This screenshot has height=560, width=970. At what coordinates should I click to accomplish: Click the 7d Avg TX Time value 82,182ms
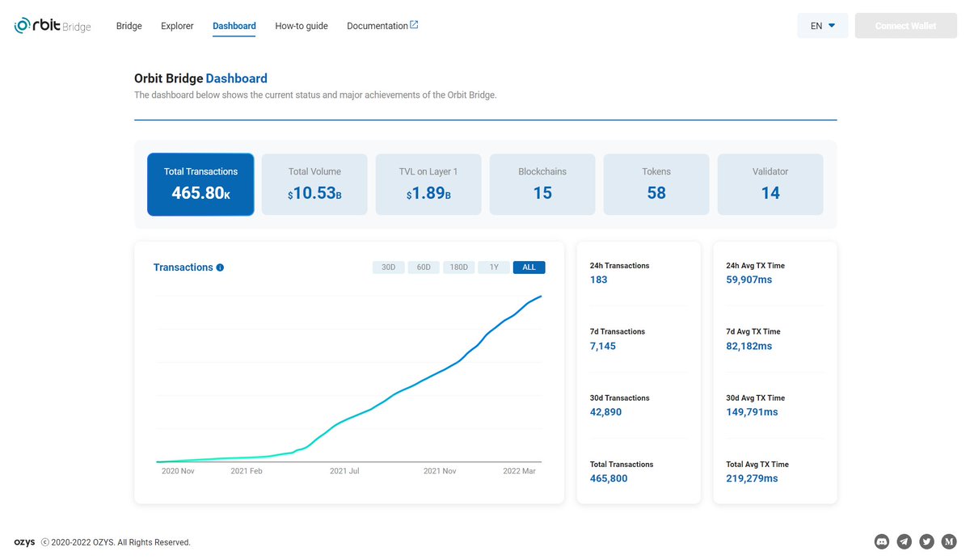pyautogui.click(x=749, y=346)
